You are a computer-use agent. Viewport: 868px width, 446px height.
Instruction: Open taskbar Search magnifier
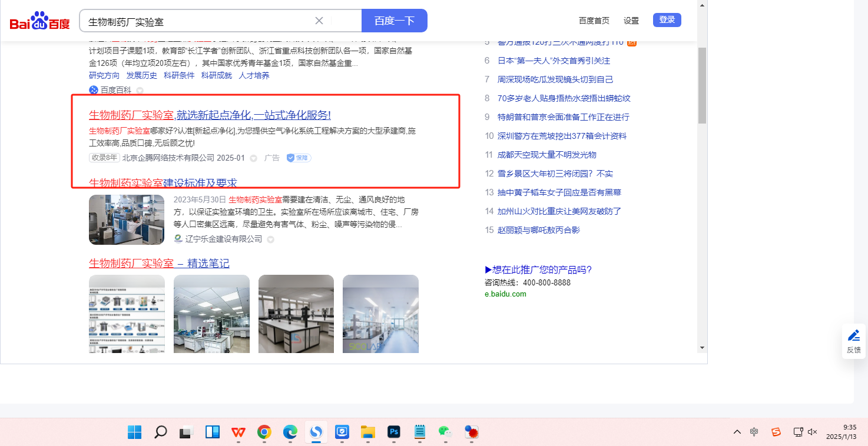click(x=160, y=432)
